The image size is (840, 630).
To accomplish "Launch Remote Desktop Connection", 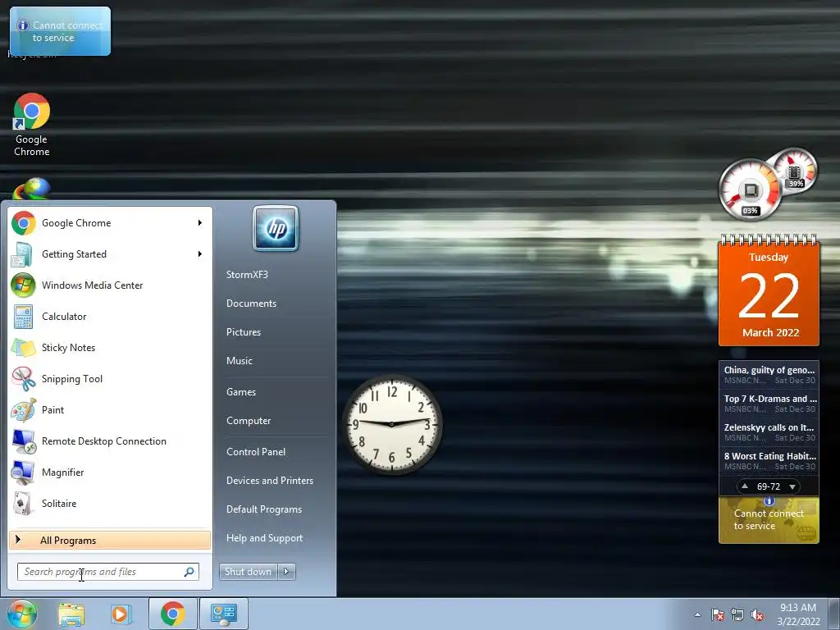I will coord(110,441).
